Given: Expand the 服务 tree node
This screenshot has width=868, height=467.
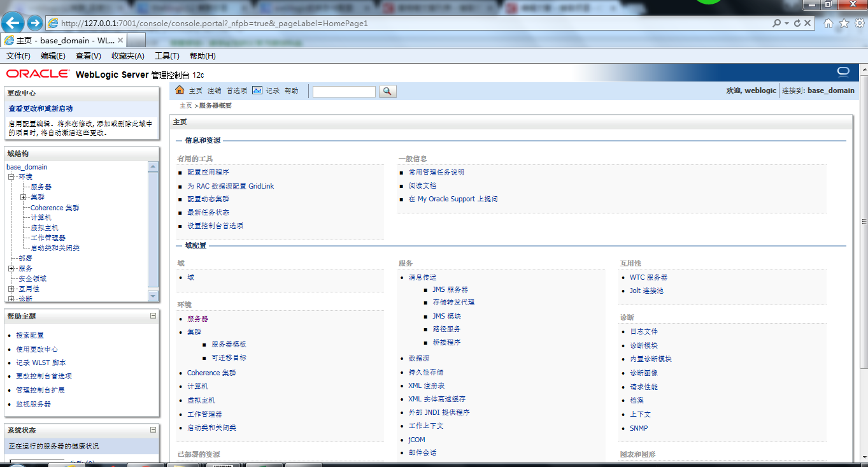Looking at the screenshot, I should click(x=11, y=268).
